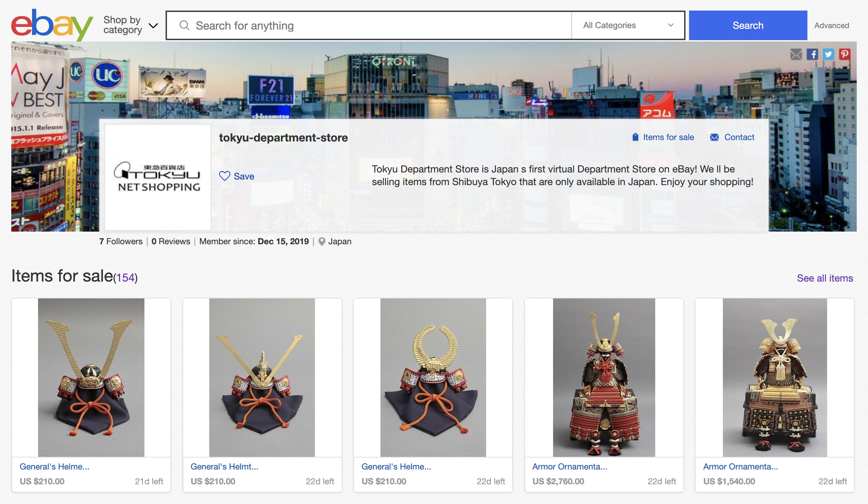Expand the Shop by category menu

pos(130,25)
